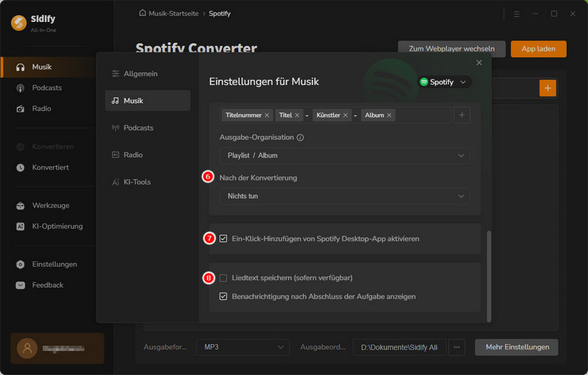Open the MP3 output format dropdown
Screen dimensions: 588x375
(x=243, y=347)
